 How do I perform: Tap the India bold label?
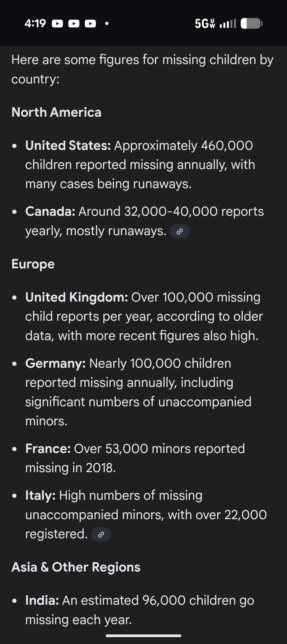click(42, 600)
